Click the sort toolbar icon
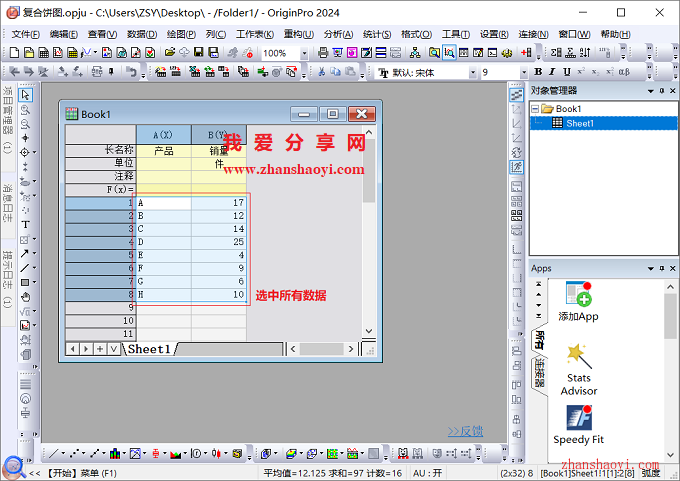The height and width of the screenshot is (481, 680). (x=585, y=53)
